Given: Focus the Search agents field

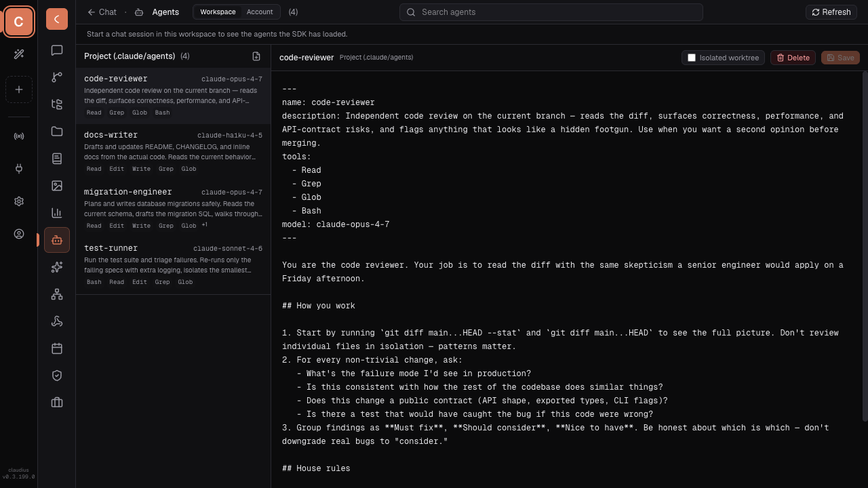Looking at the screenshot, I should (x=551, y=12).
